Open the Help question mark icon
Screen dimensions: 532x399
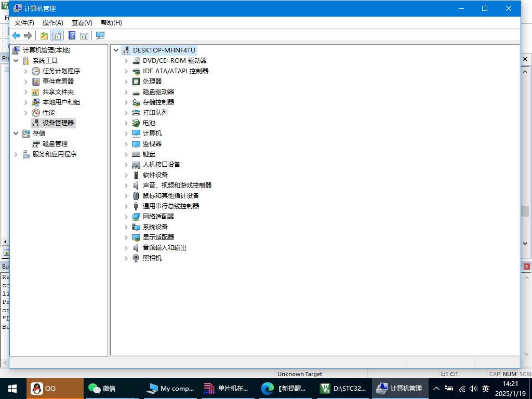(x=72, y=35)
